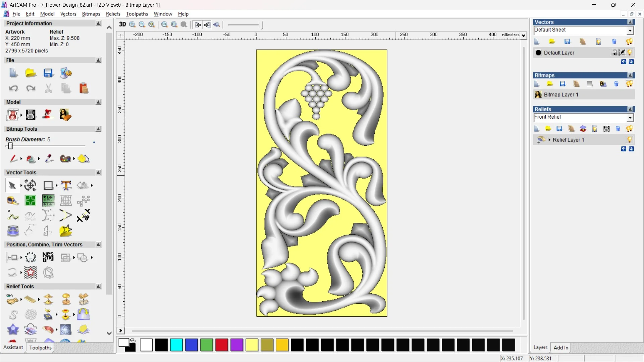Switch to 3D view
Screen dimensions: 644x362
122,24
